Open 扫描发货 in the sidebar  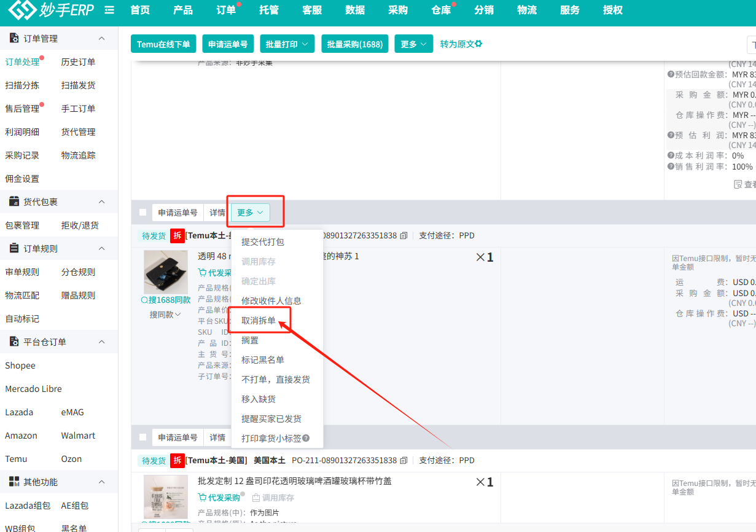point(78,85)
